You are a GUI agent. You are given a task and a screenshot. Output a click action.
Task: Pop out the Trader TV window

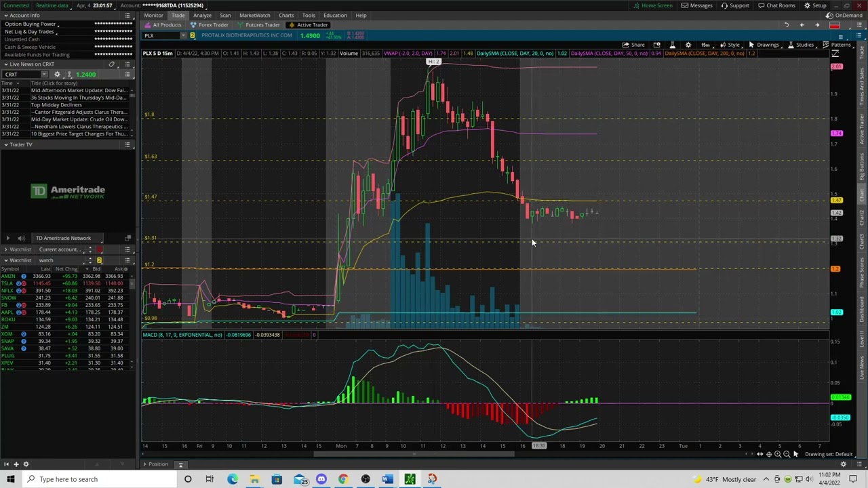pos(127,238)
